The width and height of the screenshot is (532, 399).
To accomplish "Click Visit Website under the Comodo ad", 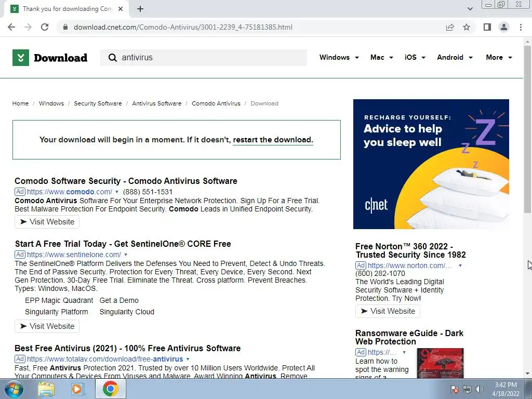I will (x=47, y=222).
